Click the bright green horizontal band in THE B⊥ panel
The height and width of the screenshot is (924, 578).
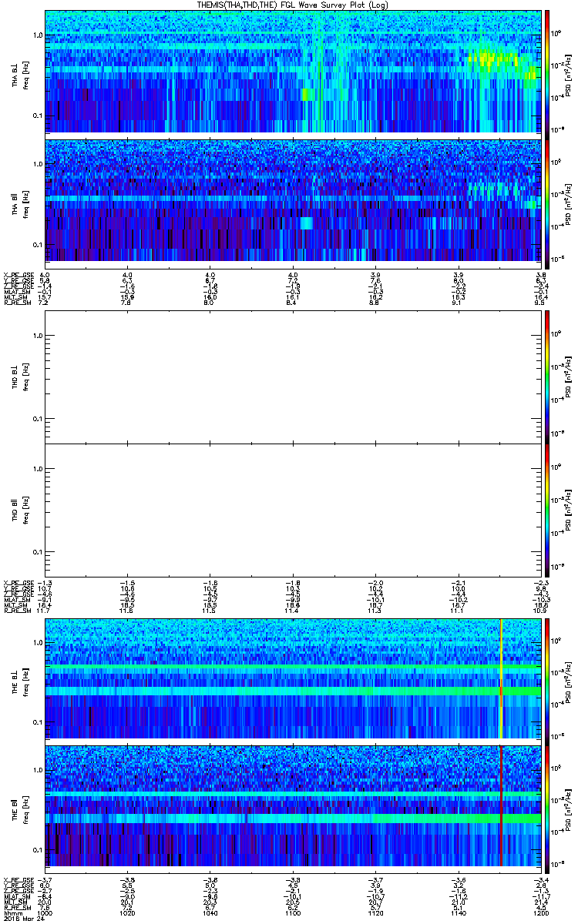[x=291, y=692]
